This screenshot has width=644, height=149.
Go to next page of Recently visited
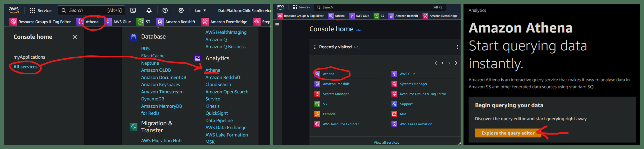pos(456,63)
